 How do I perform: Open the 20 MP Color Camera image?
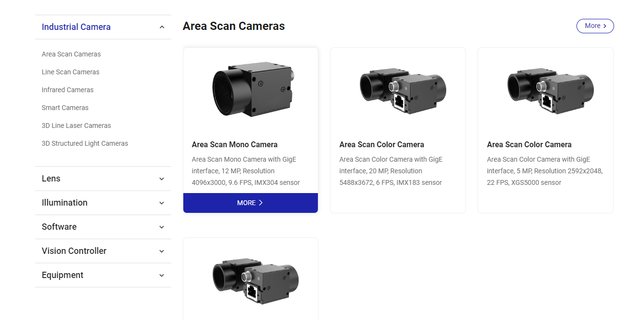click(403, 91)
